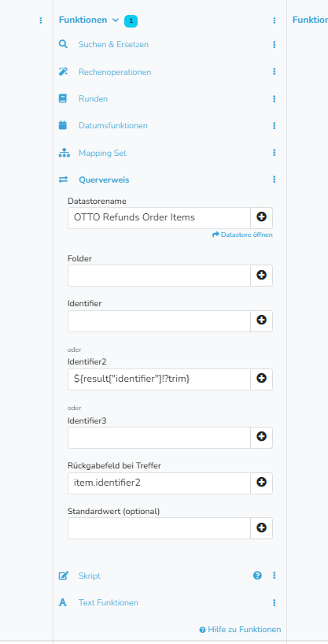Click the plus icon beside the Identifier3 field

click(261, 437)
